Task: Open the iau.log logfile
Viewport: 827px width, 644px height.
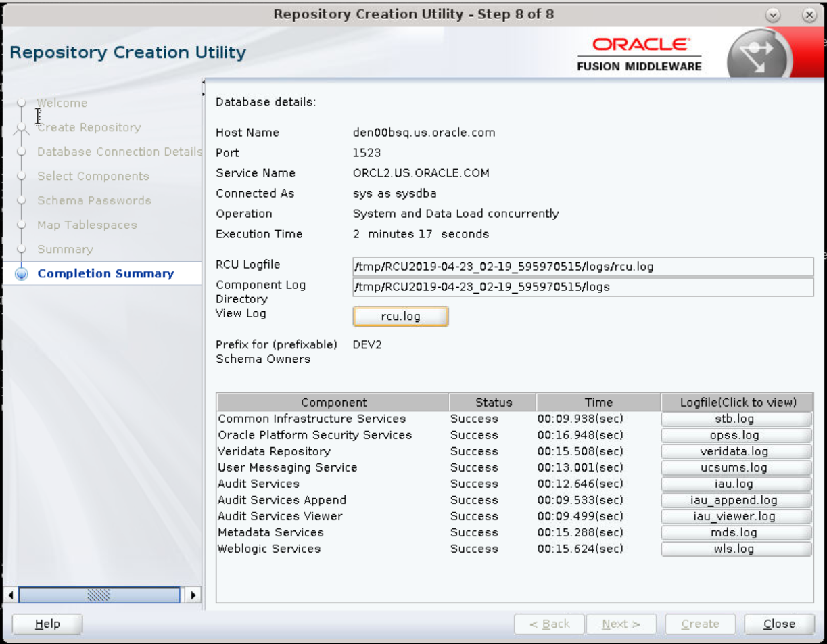Action: pyautogui.click(x=736, y=484)
